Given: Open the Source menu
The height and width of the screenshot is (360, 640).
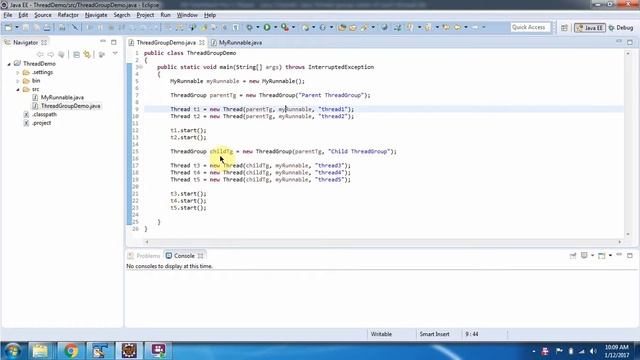Looking at the screenshot, I should click(43, 15).
